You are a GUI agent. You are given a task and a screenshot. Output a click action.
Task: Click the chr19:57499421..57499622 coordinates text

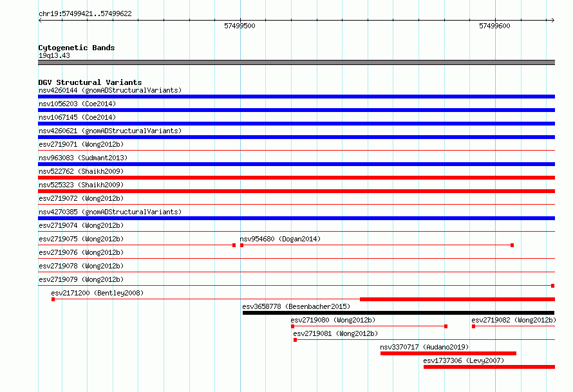(x=85, y=14)
